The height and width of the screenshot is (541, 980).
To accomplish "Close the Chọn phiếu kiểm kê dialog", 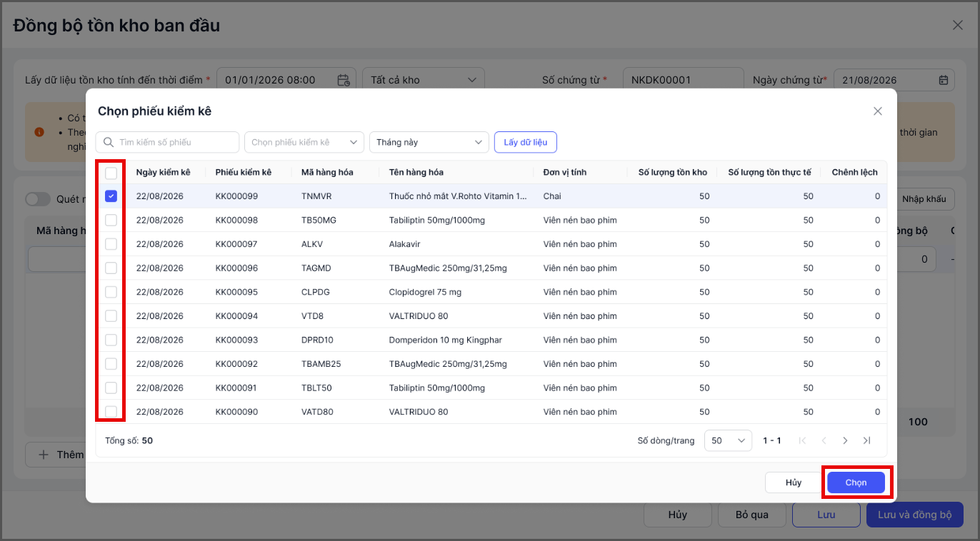I will point(878,111).
